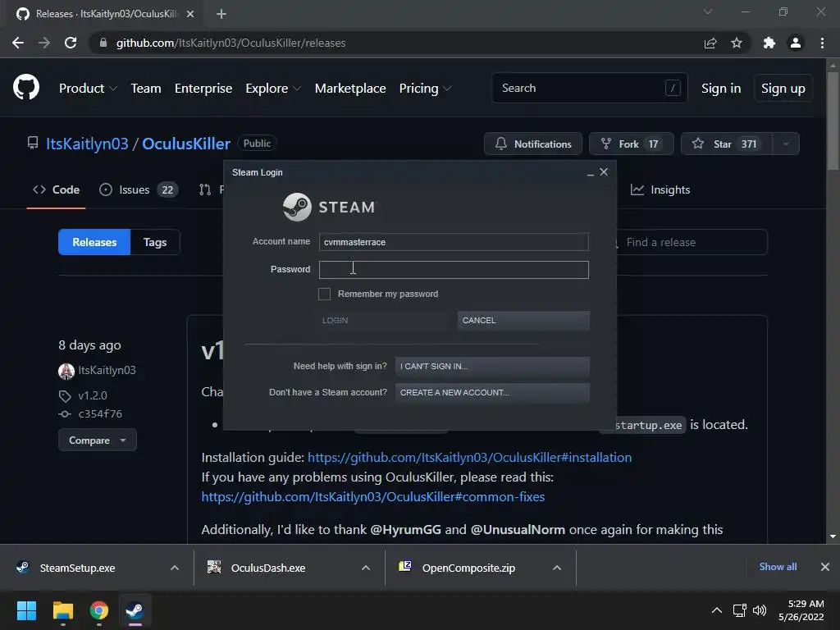Open the Chrome profile icon
This screenshot has width=840, height=630.
796,43
